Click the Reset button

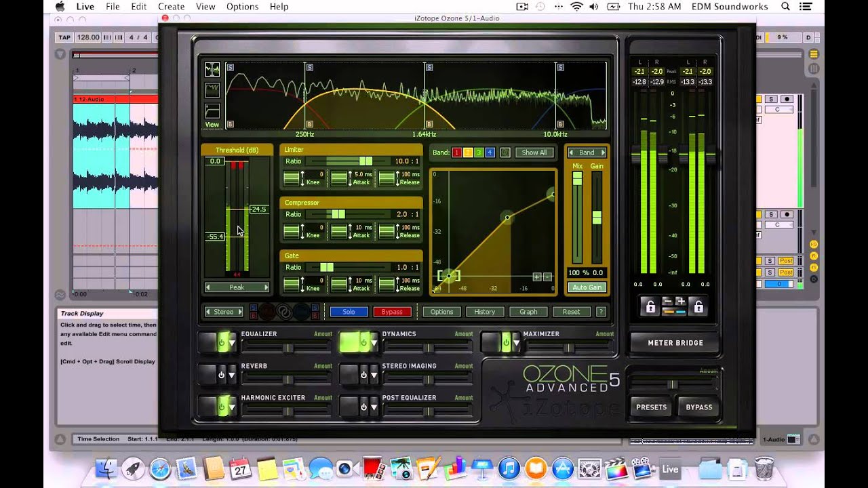click(572, 312)
